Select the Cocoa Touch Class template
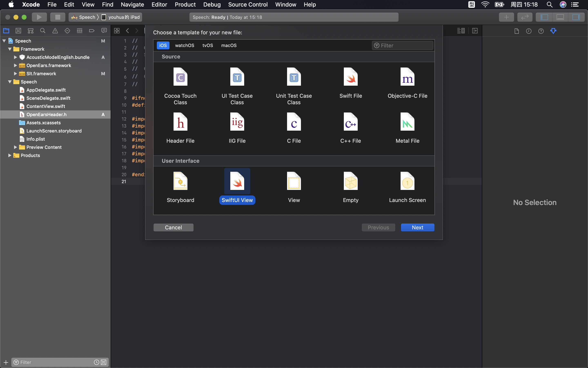This screenshot has height=368, width=588. [x=180, y=86]
